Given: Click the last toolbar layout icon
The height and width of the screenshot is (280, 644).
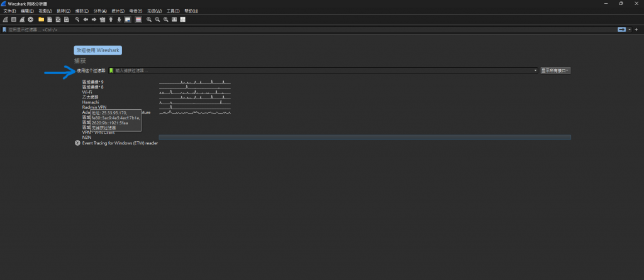Looking at the screenshot, I should click(183, 19).
